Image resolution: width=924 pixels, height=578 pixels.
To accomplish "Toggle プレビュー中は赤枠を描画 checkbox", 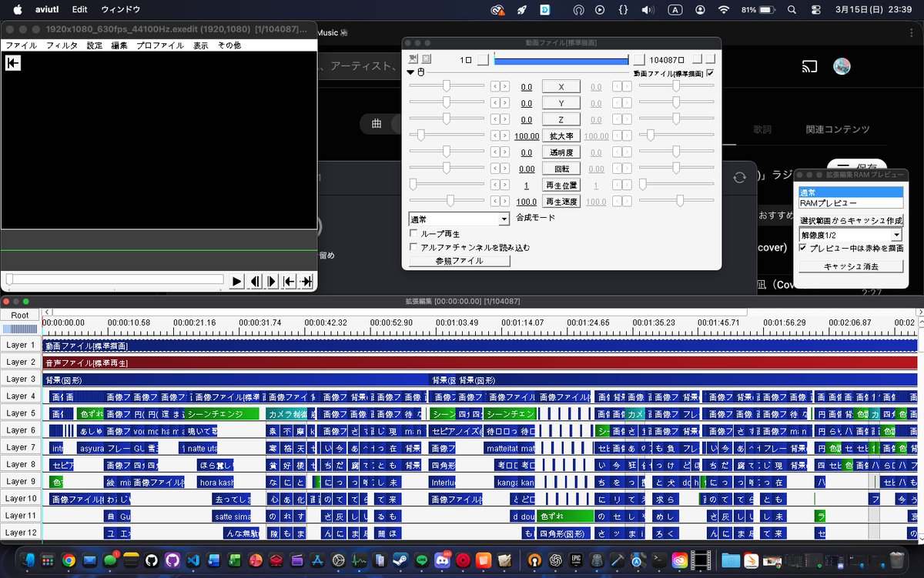I will pyautogui.click(x=803, y=249).
